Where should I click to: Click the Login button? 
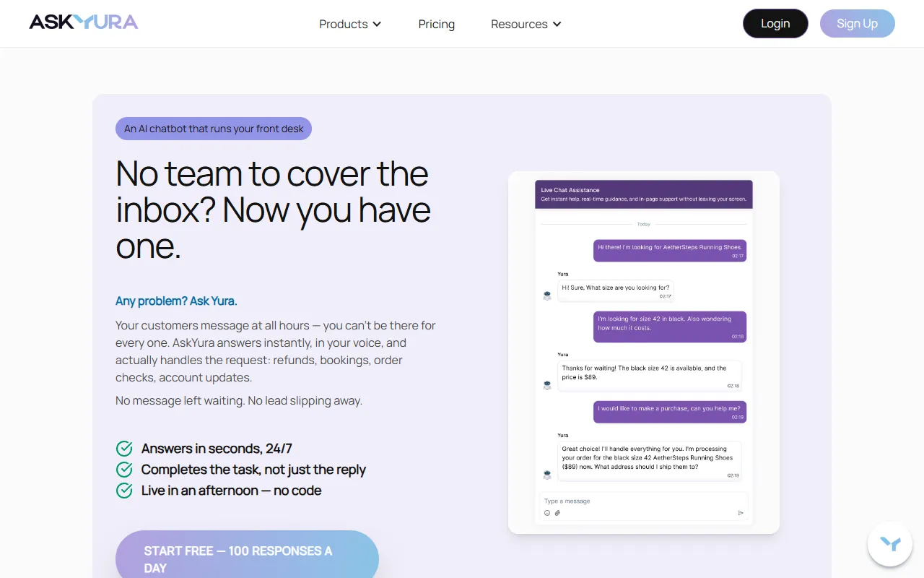[775, 23]
